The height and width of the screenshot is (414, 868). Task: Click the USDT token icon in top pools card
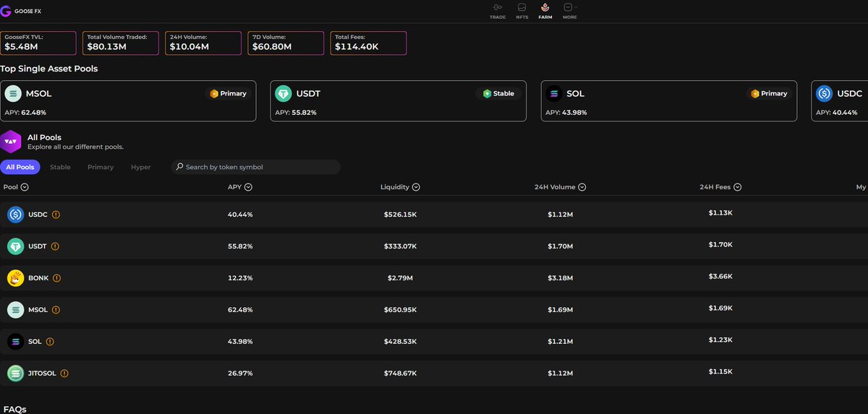click(x=284, y=93)
